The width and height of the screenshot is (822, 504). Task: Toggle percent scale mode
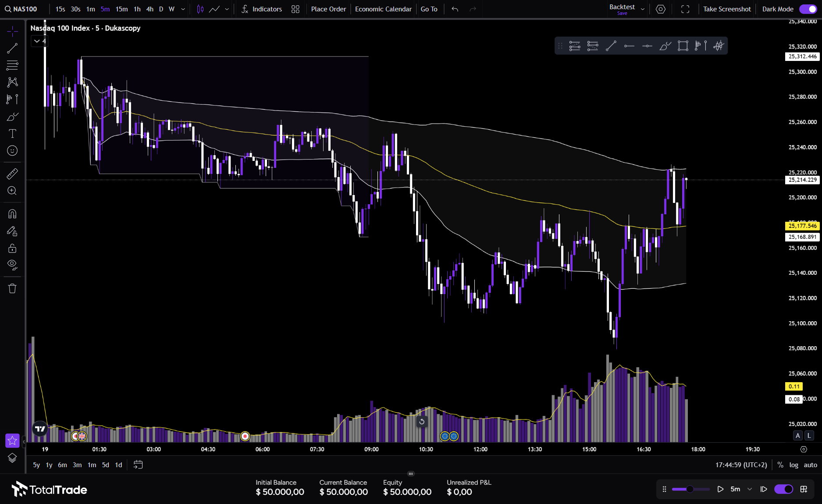780,465
